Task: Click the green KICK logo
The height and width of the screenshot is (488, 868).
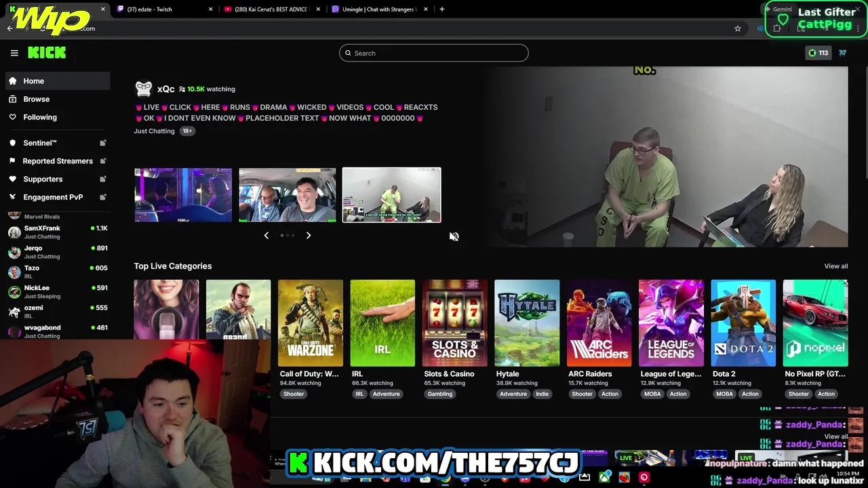Action: tap(47, 53)
